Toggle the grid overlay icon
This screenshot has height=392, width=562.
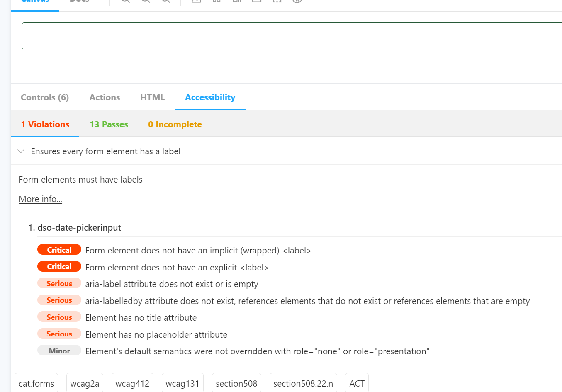[216, 2]
